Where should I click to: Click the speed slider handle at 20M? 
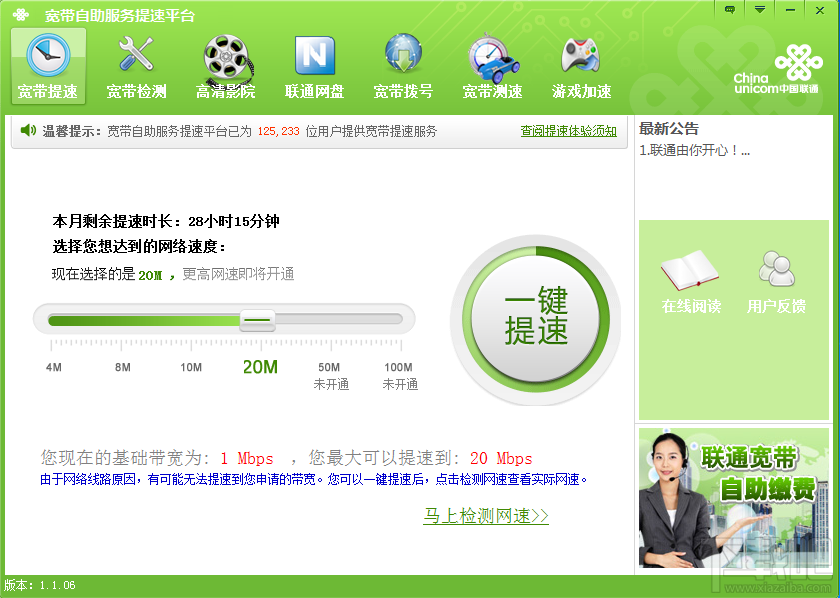click(257, 320)
